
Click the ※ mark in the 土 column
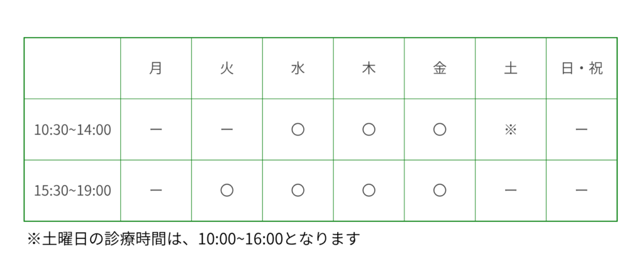click(x=511, y=130)
